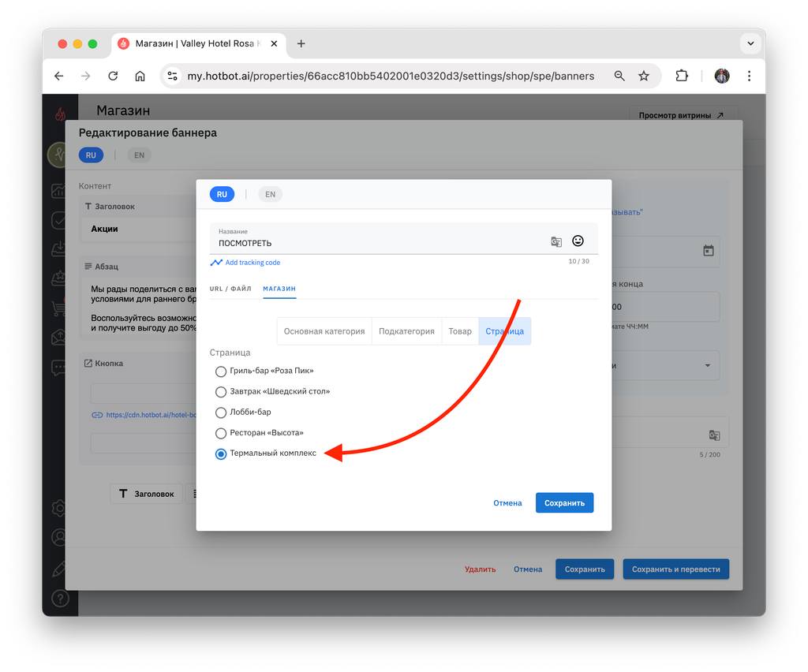
Task: Click translate icon near 5 / 200 counter
Action: pyautogui.click(x=713, y=435)
